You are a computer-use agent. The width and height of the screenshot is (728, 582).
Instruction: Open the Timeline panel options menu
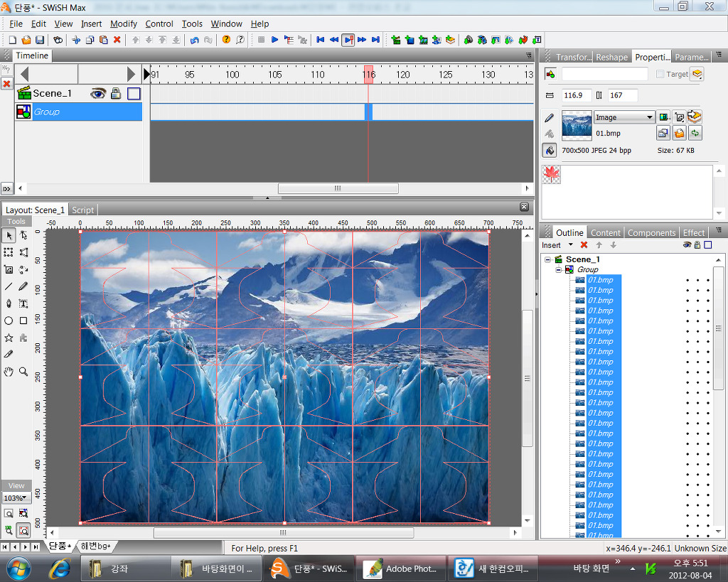click(529, 55)
